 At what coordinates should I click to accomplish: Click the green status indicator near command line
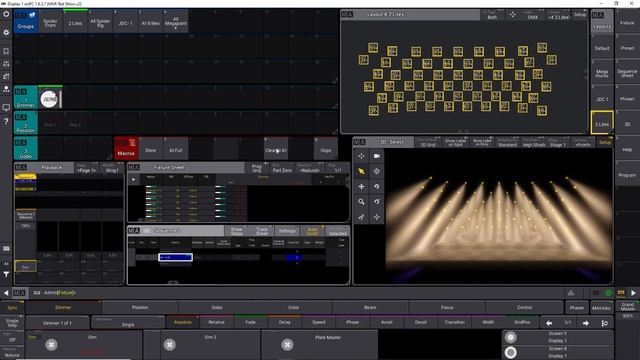click(x=608, y=293)
